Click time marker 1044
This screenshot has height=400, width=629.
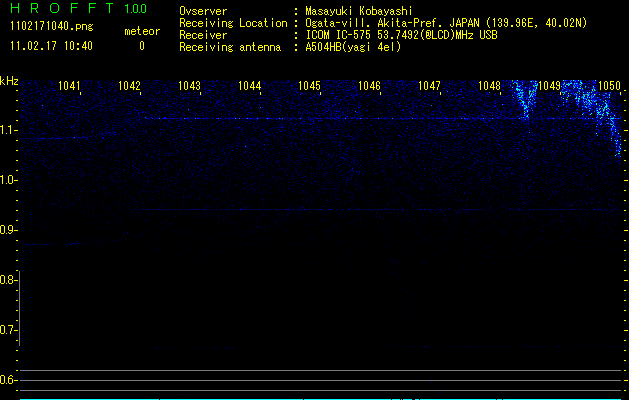point(250,86)
